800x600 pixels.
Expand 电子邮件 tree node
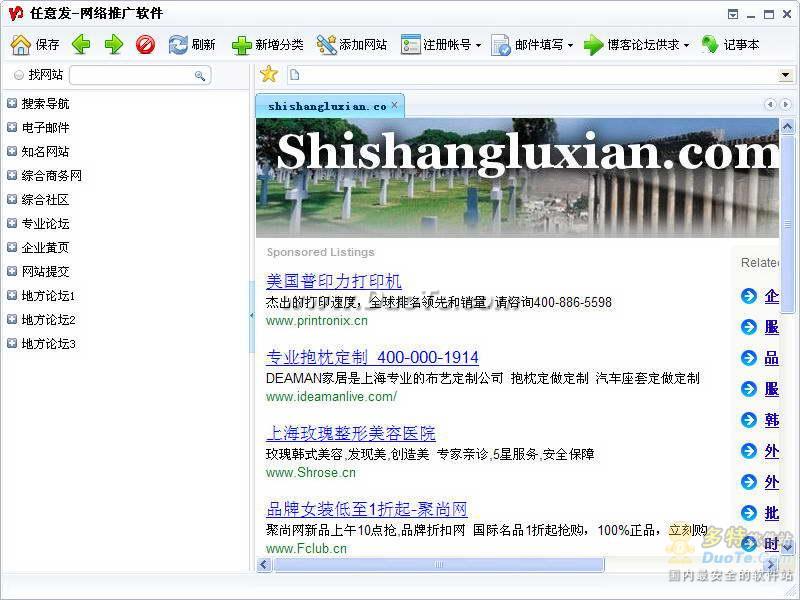(12, 128)
